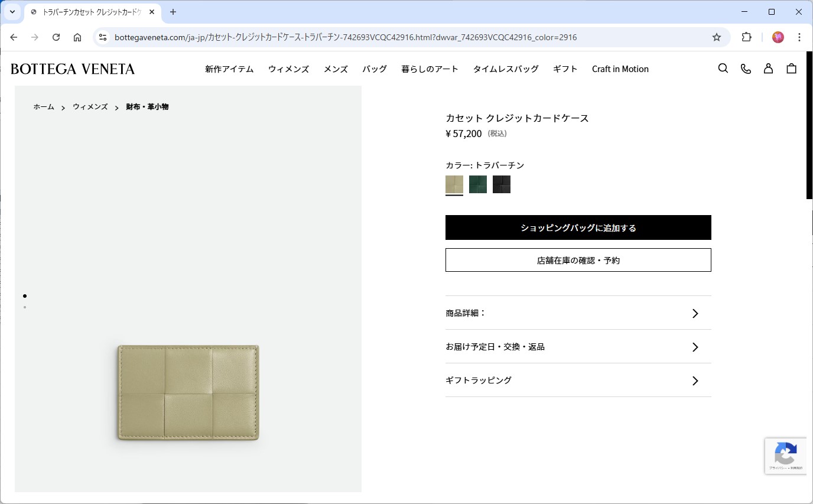This screenshot has width=813, height=504.
Task: Select the second image carousel dot
Action: 25,307
